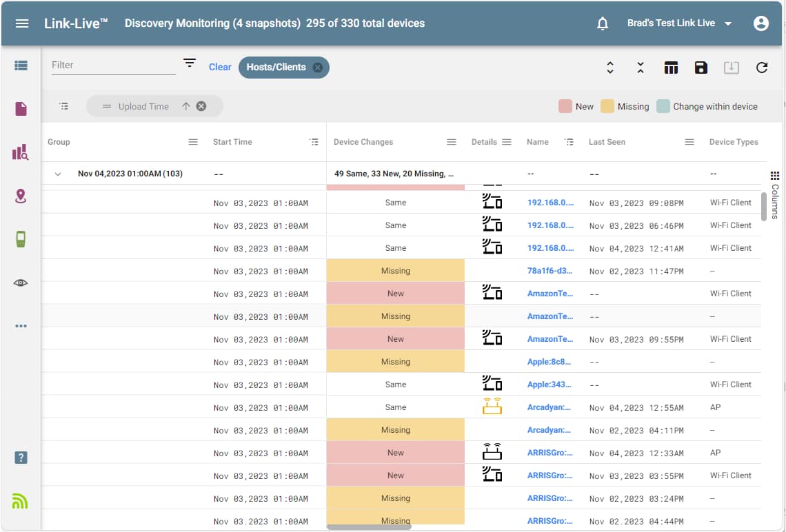Remove the Upload Time grouping chip
Viewport: 786px width, 532px height.
[201, 106]
